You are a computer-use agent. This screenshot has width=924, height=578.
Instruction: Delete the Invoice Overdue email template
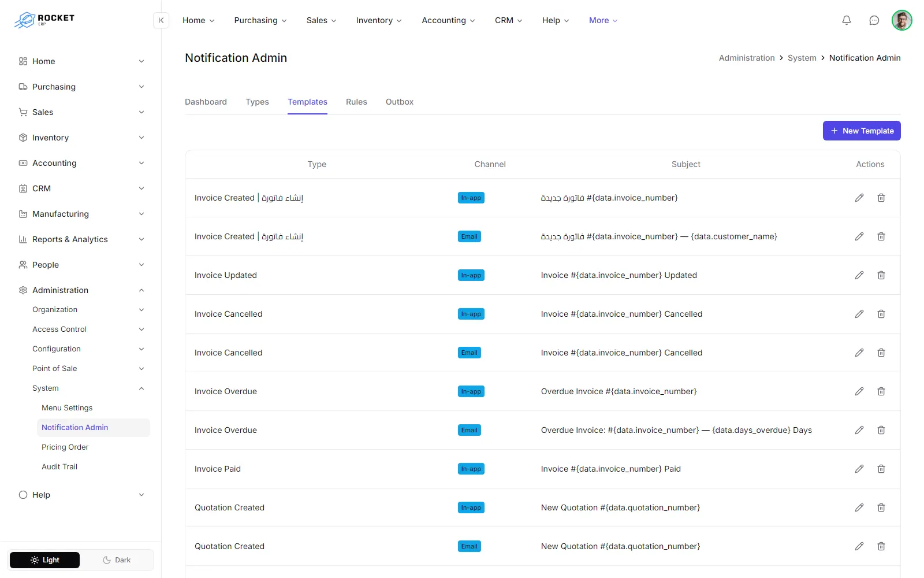881,430
